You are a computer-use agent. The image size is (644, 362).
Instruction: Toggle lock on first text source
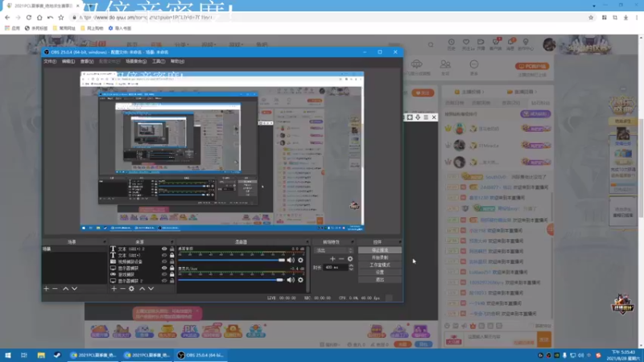click(x=171, y=249)
